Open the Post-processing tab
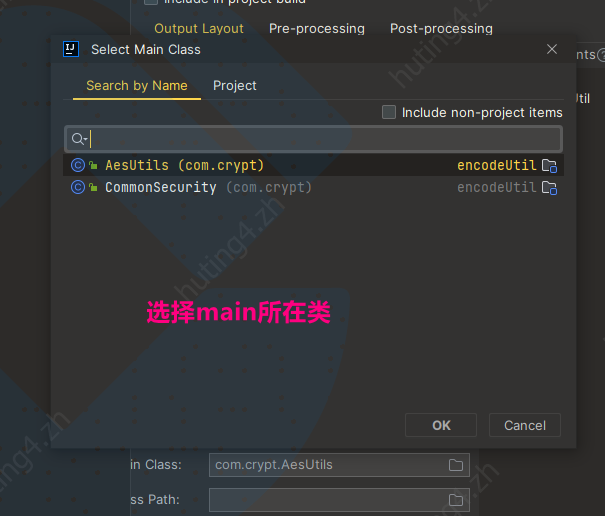Image resolution: width=605 pixels, height=516 pixels. (441, 28)
